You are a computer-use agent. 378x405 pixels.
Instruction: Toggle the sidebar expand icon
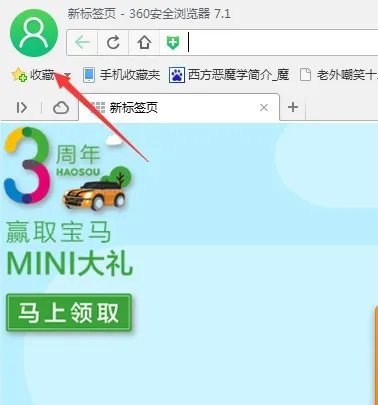(x=22, y=107)
